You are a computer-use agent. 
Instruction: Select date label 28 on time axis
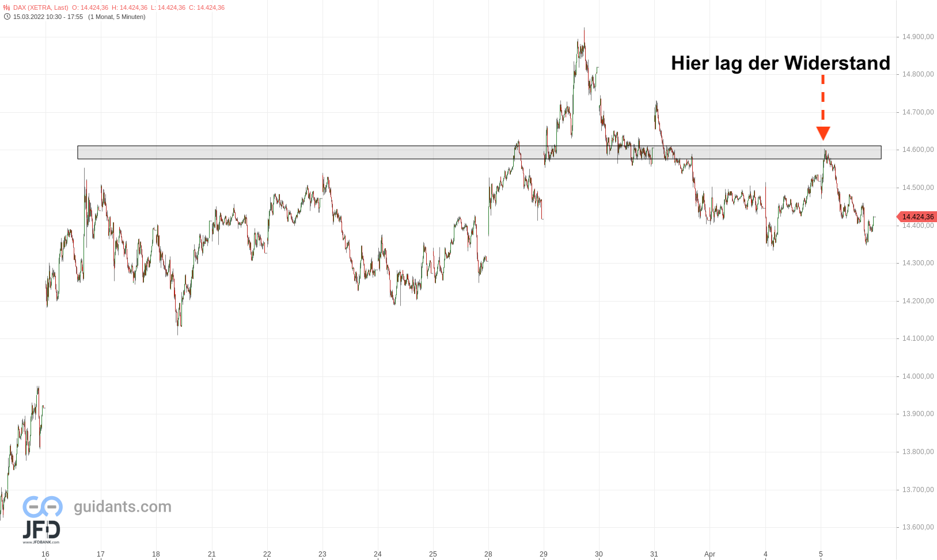[488, 554]
